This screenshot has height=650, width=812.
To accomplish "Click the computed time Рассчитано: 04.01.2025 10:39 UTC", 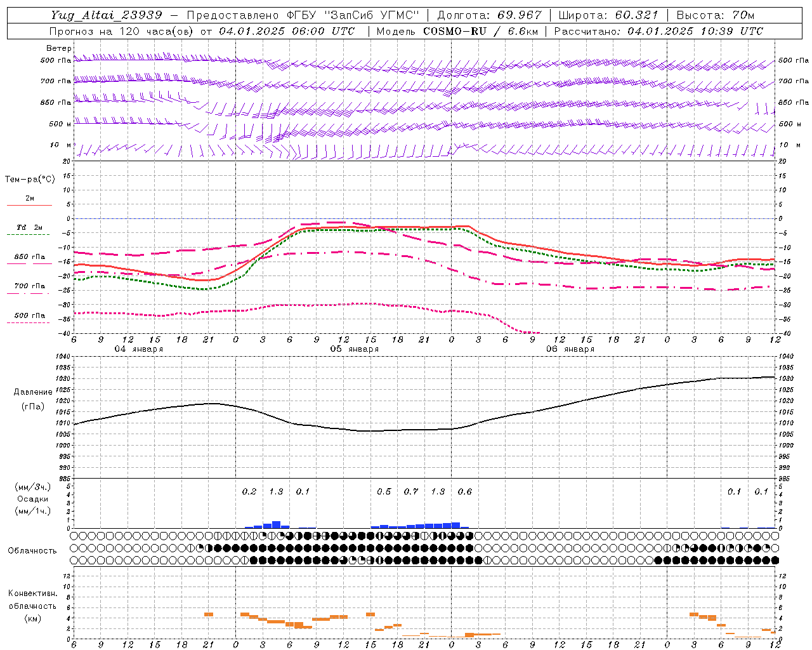I will click(x=658, y=31).
